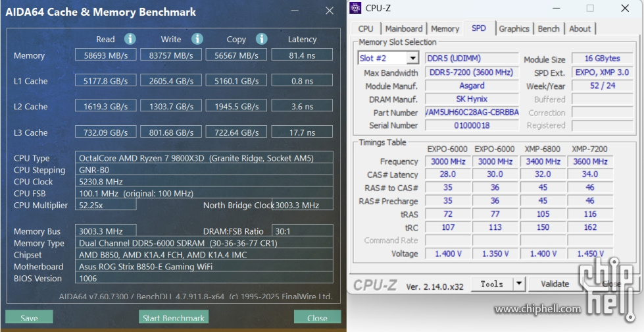The image size is (644, 332).
Task: Close the CPU-Z window with X
Action: click(625, 8)
